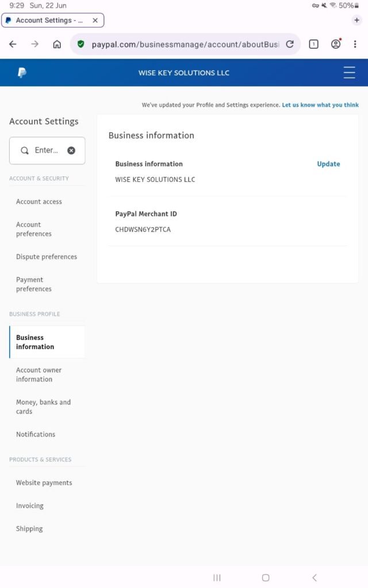
Task: Go back using browser back arrow
Action: (x=13, y=44)
